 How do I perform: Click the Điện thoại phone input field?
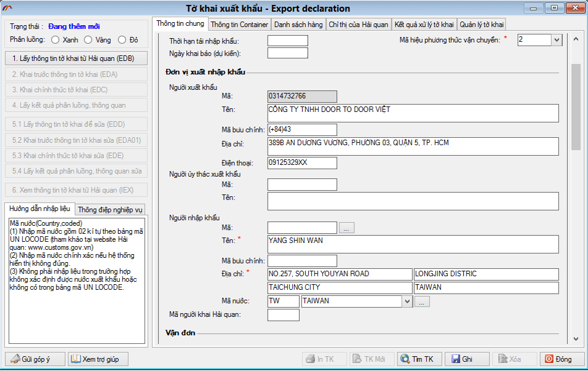(302, 163)
